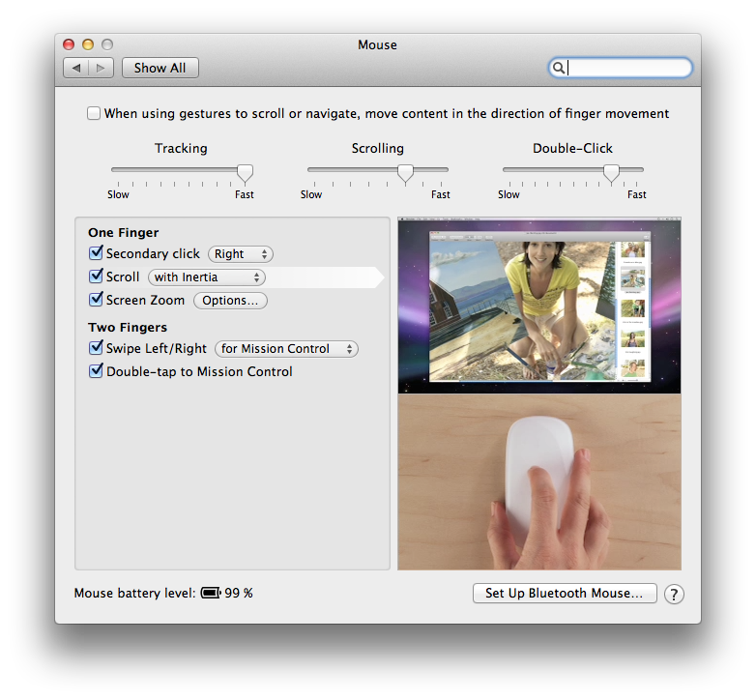
Task: Click the Magic Mouse hand demonstration image
Action: (539, 481)
